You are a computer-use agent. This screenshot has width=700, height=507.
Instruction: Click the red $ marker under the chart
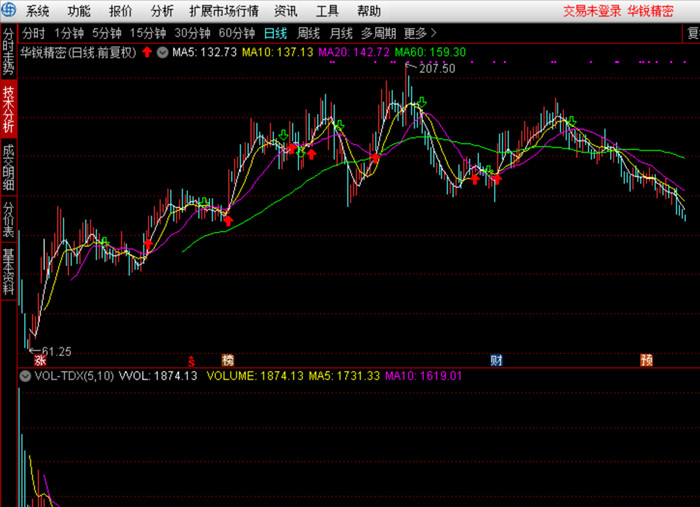pos(192,359)
